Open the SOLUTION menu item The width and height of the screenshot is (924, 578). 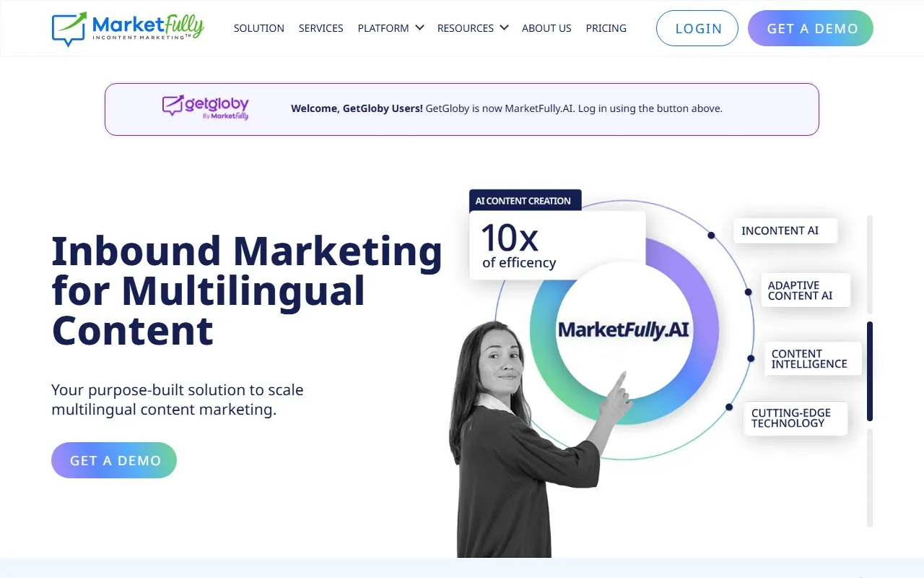259,28
